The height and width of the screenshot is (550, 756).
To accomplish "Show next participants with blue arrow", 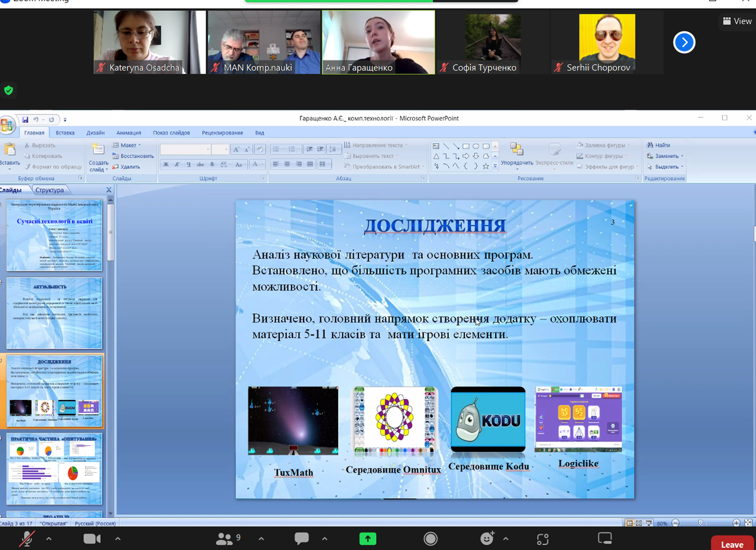I will tap(684, 42).
